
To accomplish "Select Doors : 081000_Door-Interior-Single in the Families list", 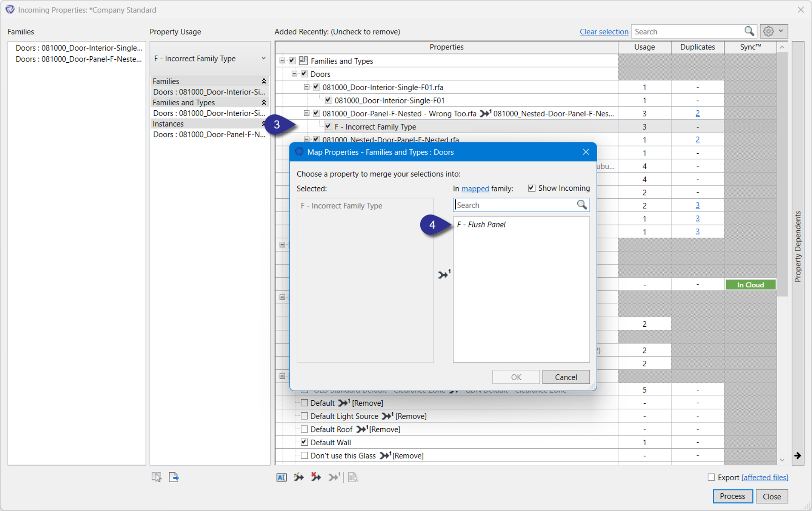I will pyautogui.click(x=79, y=48).
